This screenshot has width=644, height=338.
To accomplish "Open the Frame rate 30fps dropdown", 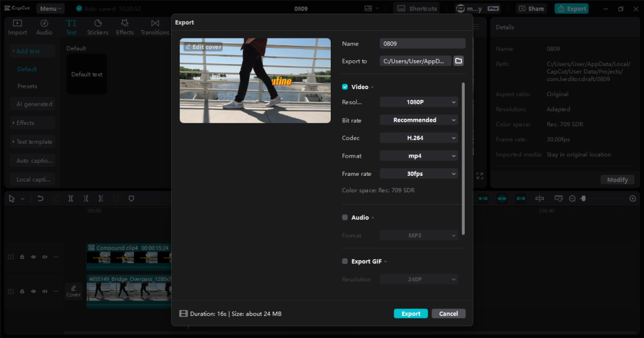I will pyautogui.click(x=419, y=173).
